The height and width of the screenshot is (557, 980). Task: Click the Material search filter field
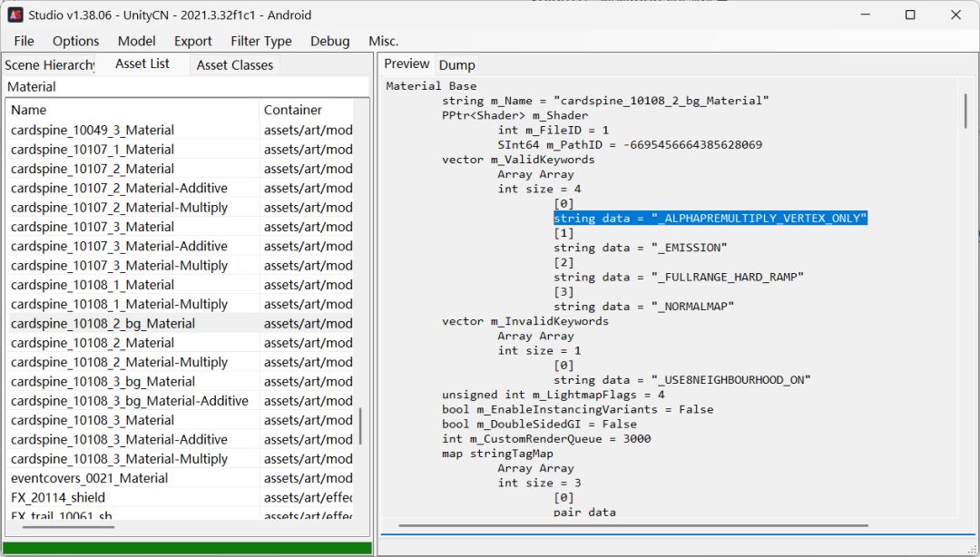[x=186, y=87]
